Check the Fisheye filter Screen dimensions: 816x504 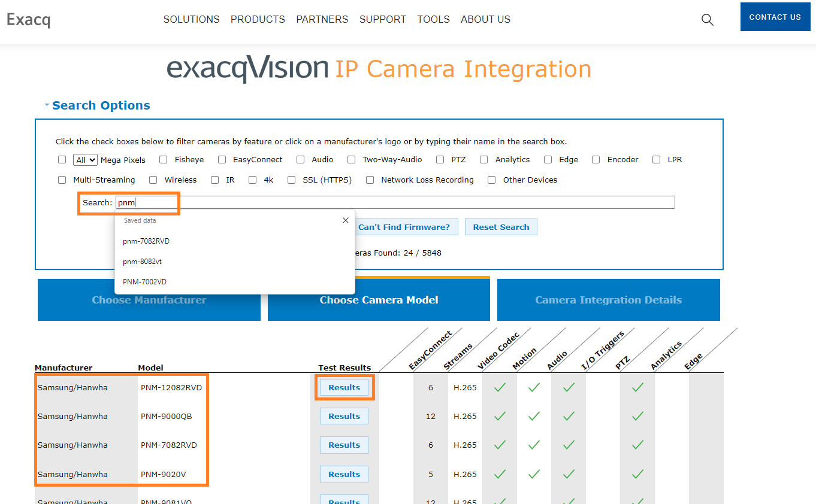164,160
